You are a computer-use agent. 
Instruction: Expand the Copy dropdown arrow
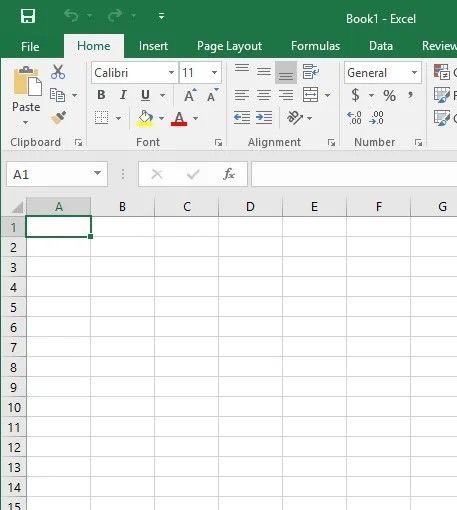[x=75, y=95]
